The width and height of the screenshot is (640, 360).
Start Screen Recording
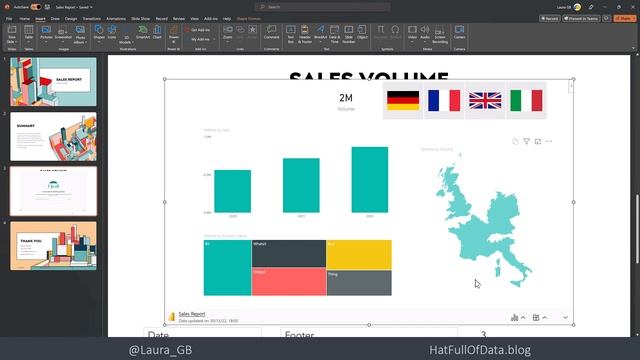440,34
